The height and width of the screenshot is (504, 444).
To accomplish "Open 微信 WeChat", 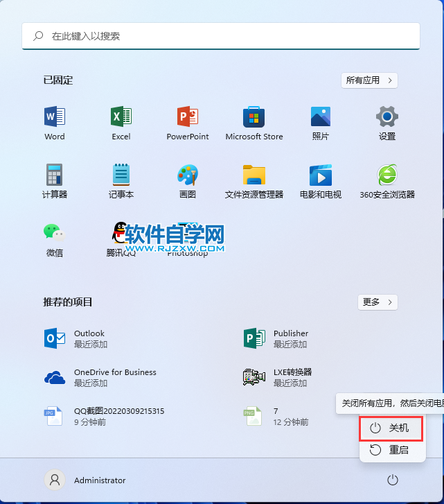I will coord(55,240).
